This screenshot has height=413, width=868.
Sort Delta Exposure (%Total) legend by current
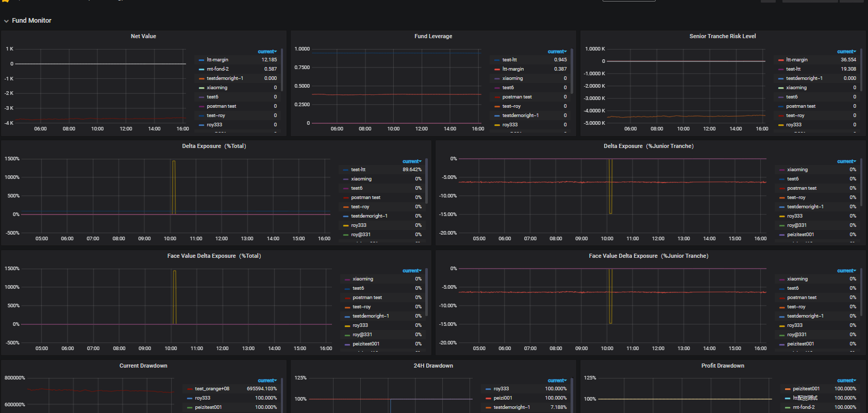point(412,161)
